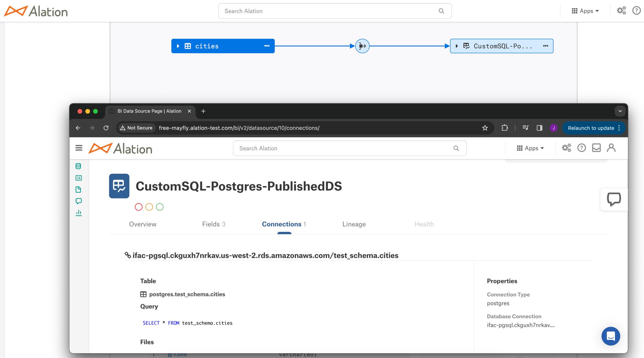Open the Apps dropdown in browser window

[x=530, y=148]
